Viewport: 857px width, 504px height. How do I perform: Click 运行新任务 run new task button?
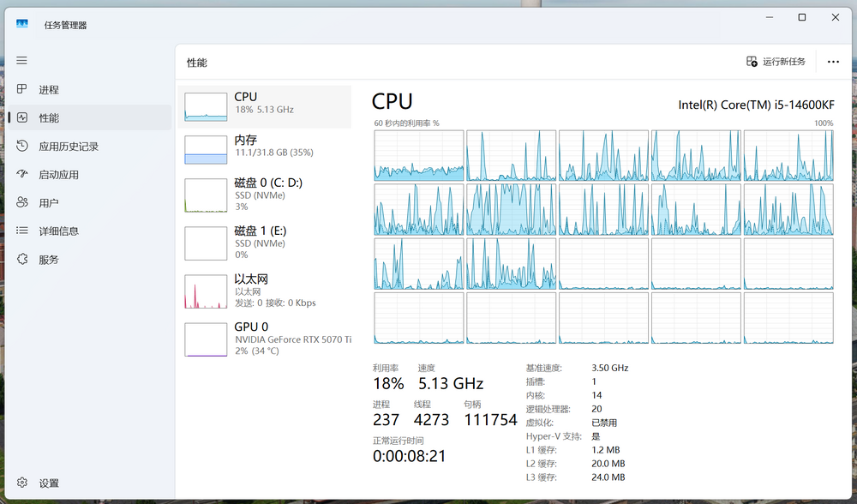pyautogui.click(x=776, y=62)
